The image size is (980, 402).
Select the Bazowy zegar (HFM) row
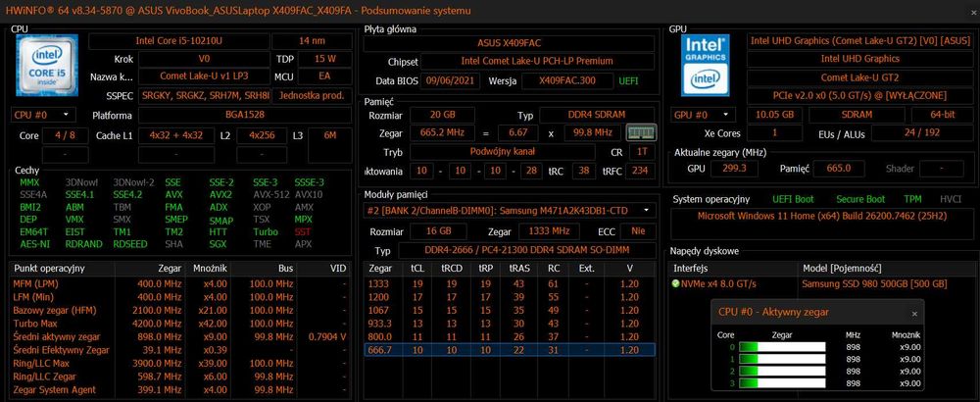coord(181,310)
